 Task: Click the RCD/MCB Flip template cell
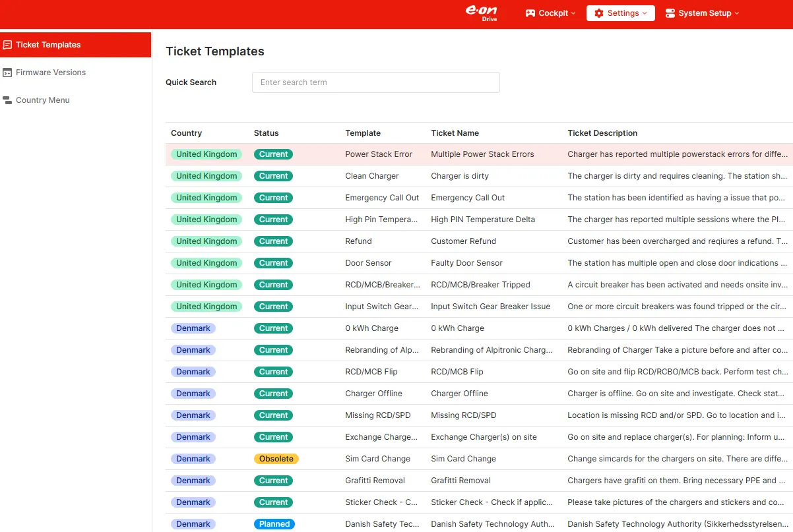371,372
